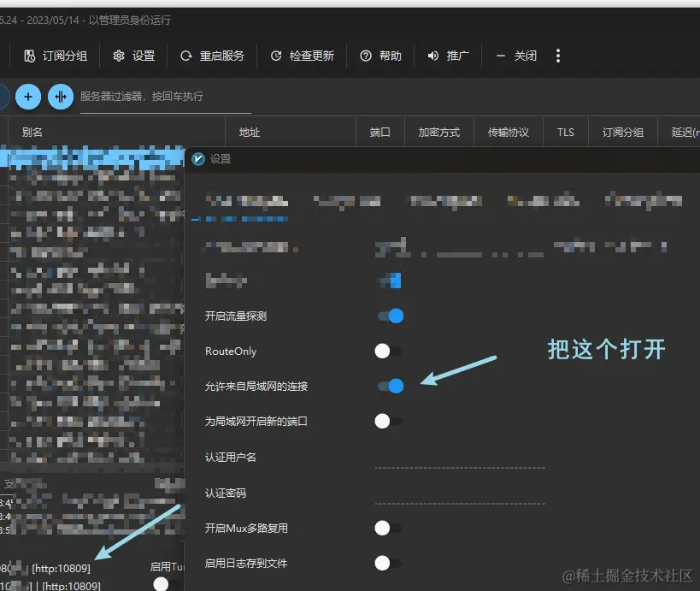The width and height of the screenshot is (700, 591).
Task: Click the 检查更新 refresh icon
Action: point(276,56)
